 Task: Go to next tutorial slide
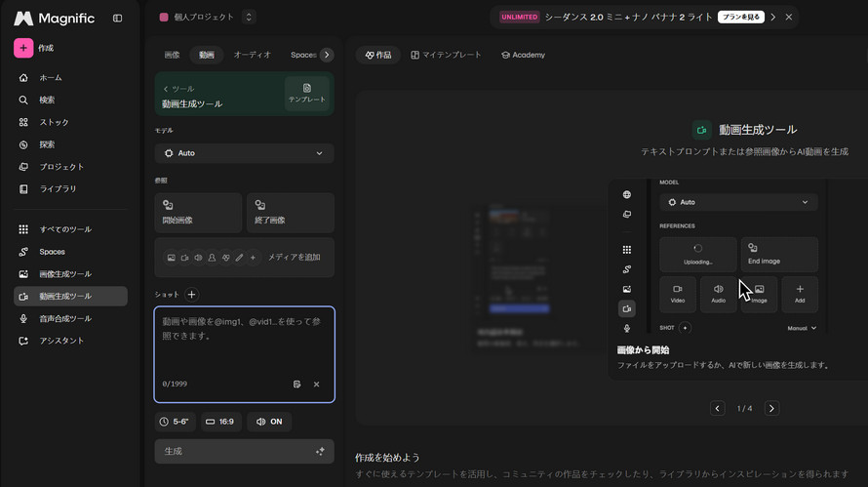771,408
